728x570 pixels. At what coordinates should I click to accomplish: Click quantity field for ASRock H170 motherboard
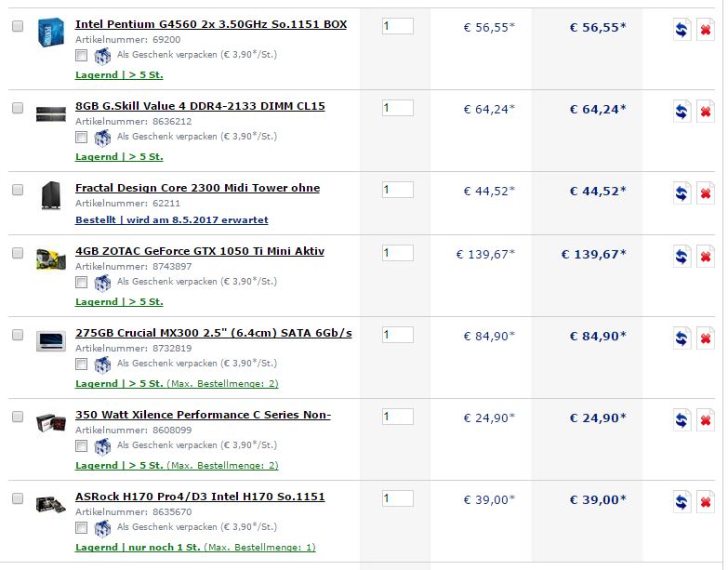point(397,498)
